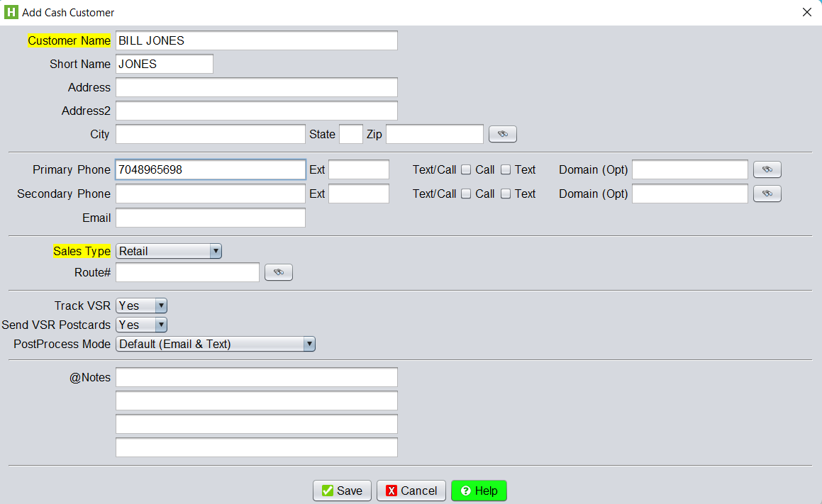822x504 pixels.
Task: Click the Route# lookup binoculars icon
Action: click(278, 272)
